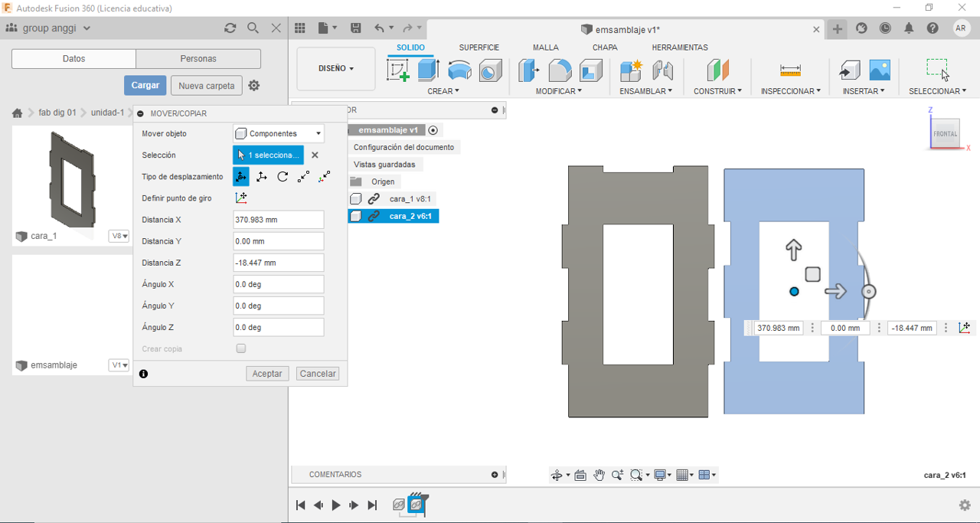Select Rotate displacement type icon
Screen dimensions: 980x523
pyautogui.click(x=283, y=176)
